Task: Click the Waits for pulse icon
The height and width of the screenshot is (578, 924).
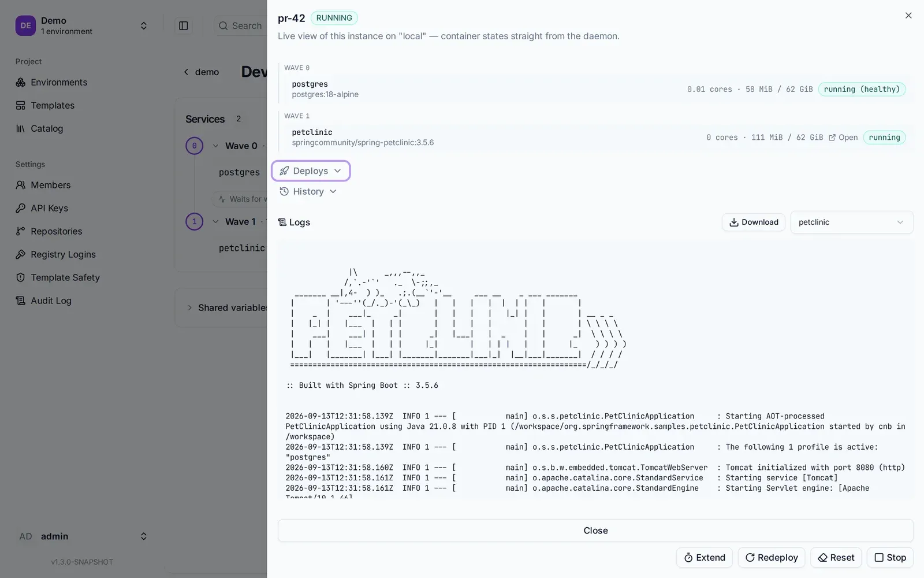Action: (222, 199)
